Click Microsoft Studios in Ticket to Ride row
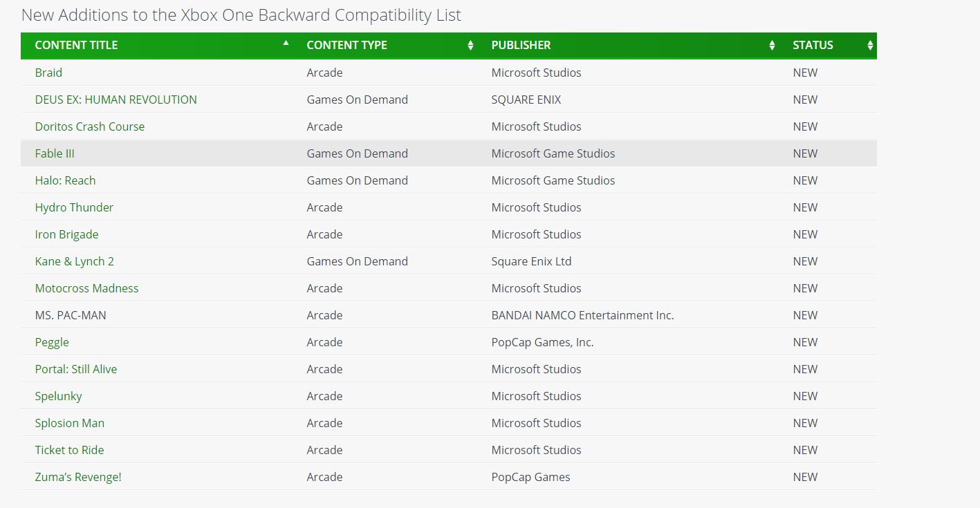This screenshot has width=980, height=508. pyautogui.click(x=536, y=450)
